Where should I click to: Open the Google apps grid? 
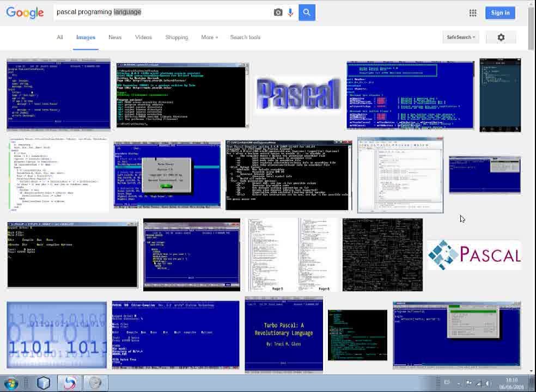click(473, 13)
